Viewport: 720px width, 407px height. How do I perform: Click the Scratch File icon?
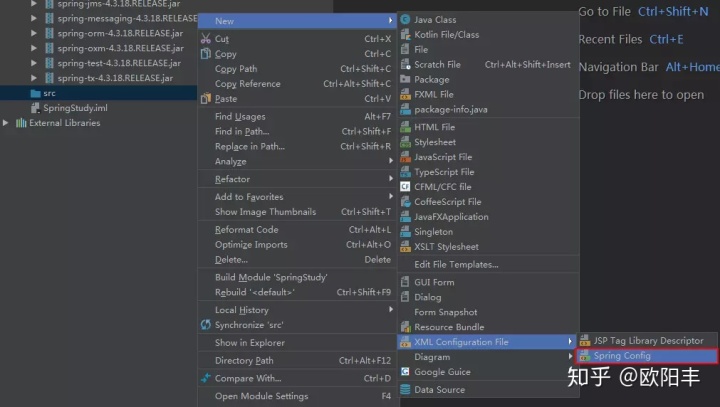[405, 64]
